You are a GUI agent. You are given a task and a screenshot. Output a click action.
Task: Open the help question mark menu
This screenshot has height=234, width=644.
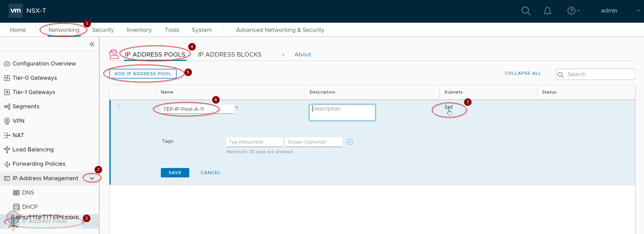click(x=573, y=11)
